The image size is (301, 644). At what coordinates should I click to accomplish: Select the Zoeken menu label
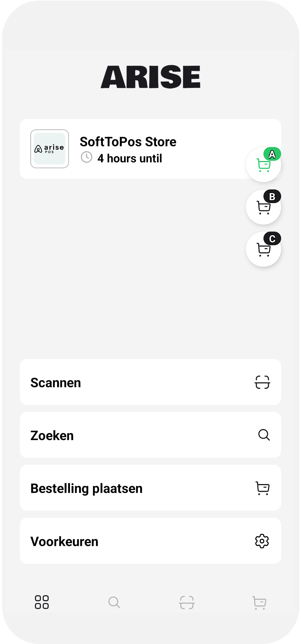pos(52,435)
